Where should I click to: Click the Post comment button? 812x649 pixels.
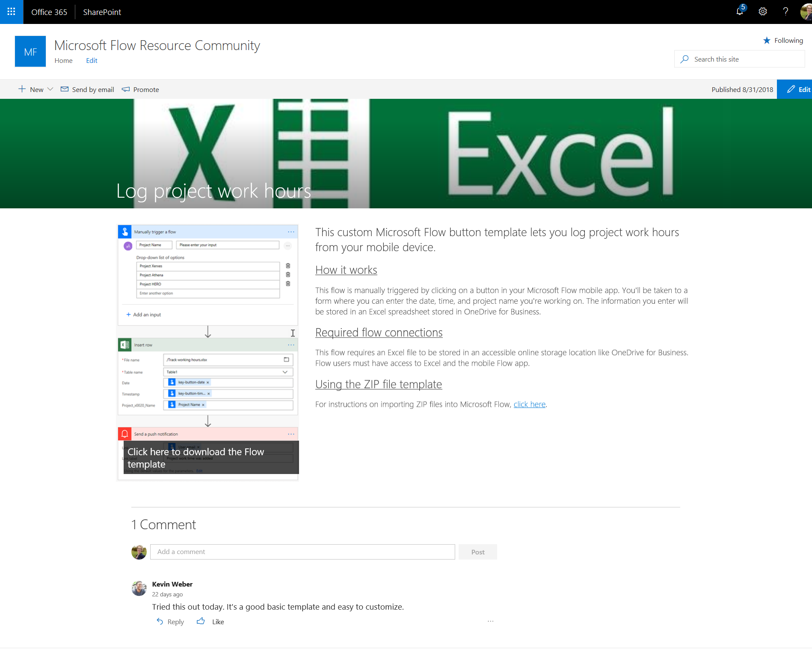pos(478,552)
